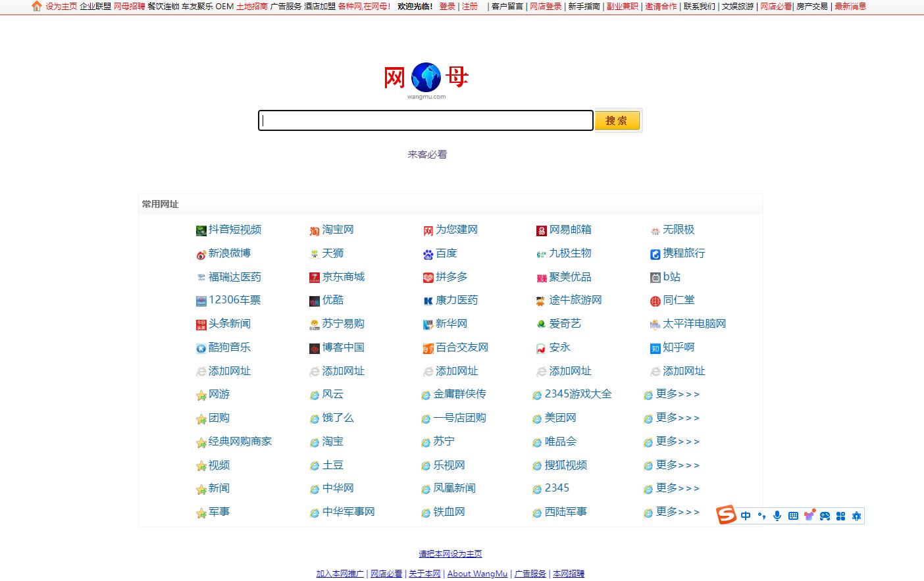The image size is (924, 581).
Task: Open the 优酷 link
Action: pos(333,300)
